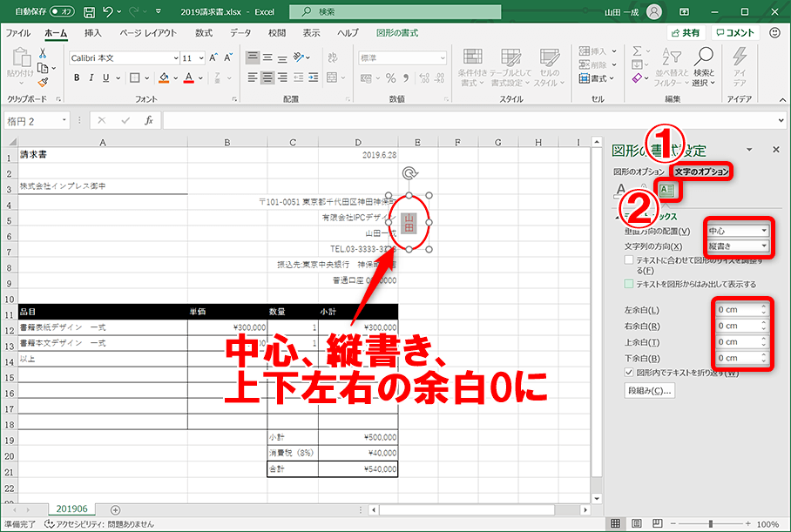Viewport: 791px width, 532px height.
Task: Expand the formula bar chevron
Action: tap(781, 120)
